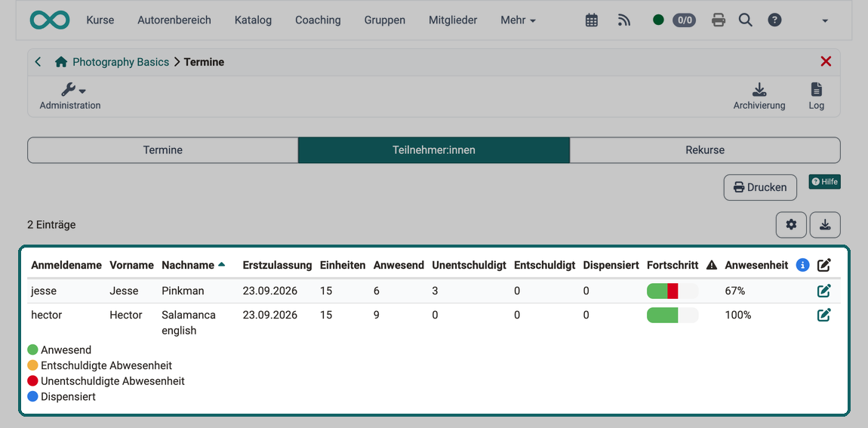Expand the Mehr navigation dropdown
Screen dimensions: 868x428
click(518, 20)
